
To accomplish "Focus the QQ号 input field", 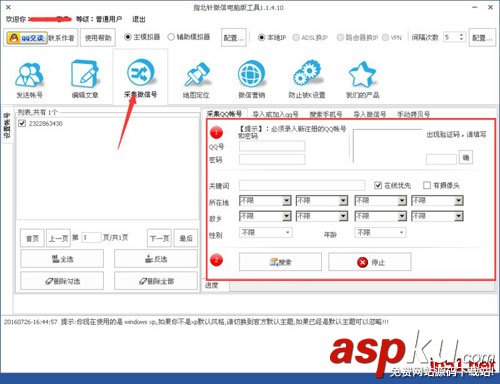I will coord(272,146).
